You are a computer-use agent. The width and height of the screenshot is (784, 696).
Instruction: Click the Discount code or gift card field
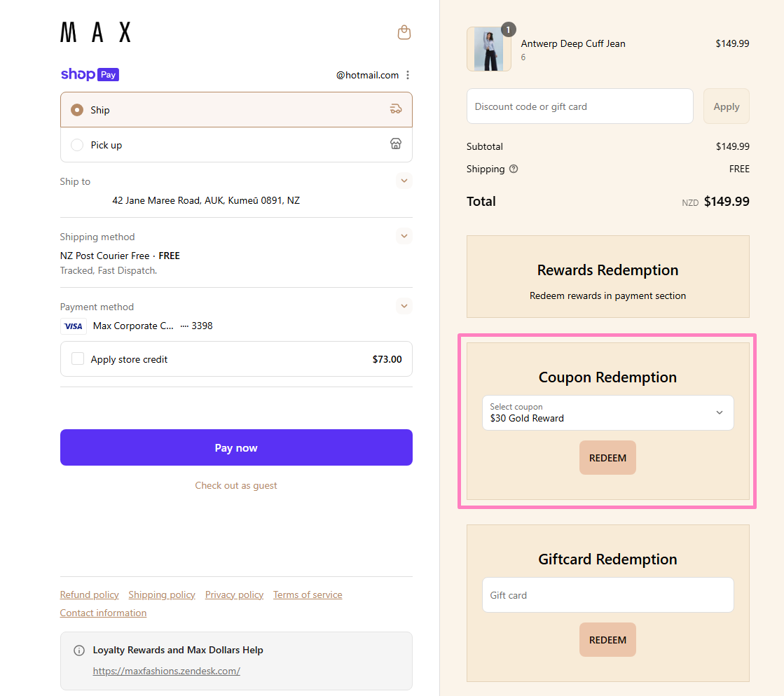coord(579,106)
